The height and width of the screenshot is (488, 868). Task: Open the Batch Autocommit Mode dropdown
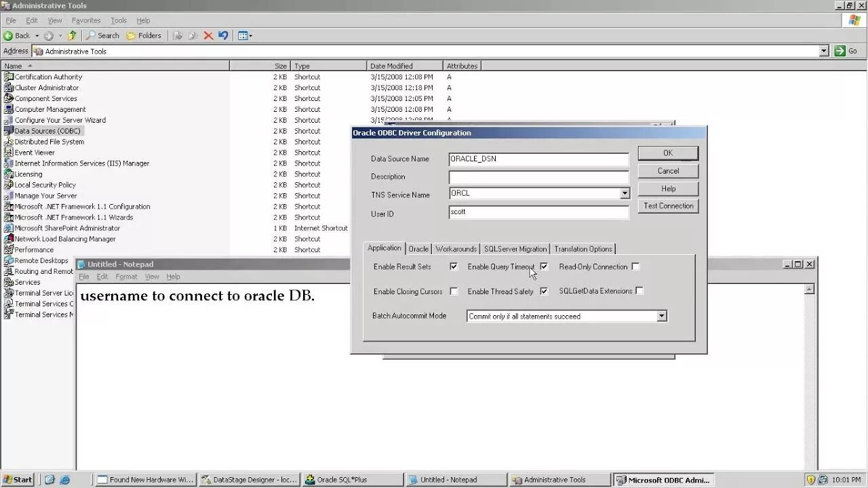pos(662,317)
